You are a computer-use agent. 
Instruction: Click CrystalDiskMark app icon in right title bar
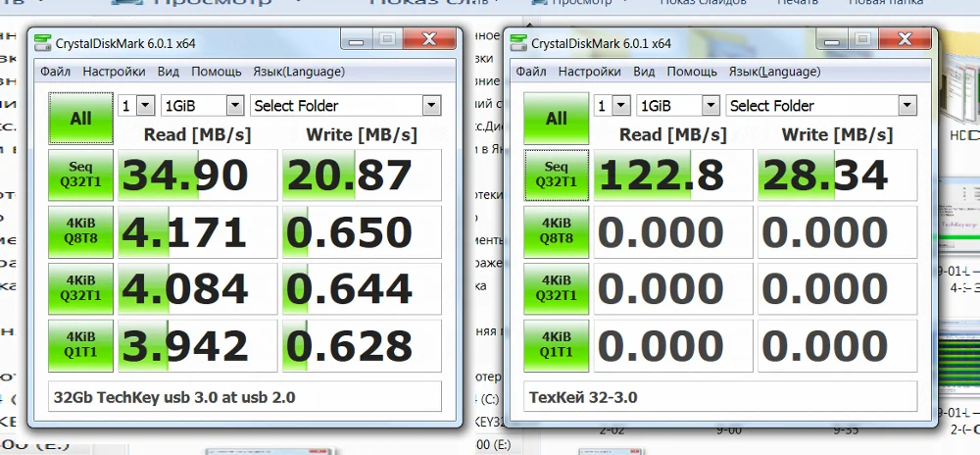518,43
